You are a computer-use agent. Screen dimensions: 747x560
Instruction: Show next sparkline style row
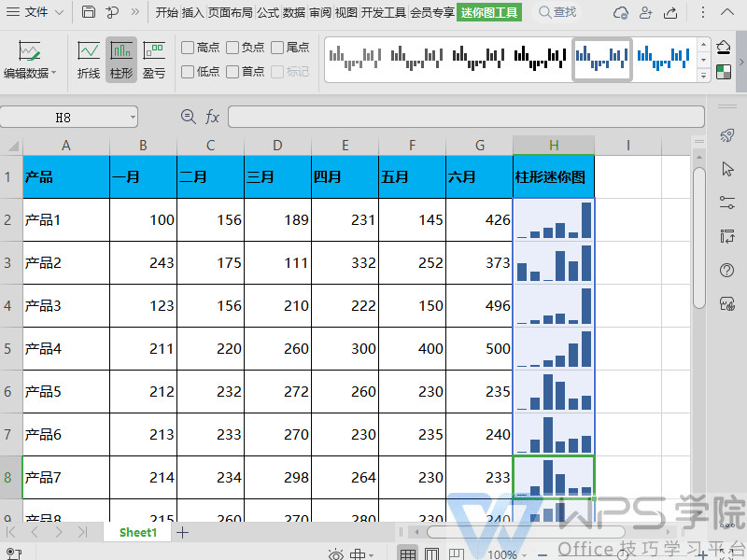(704, 60)
